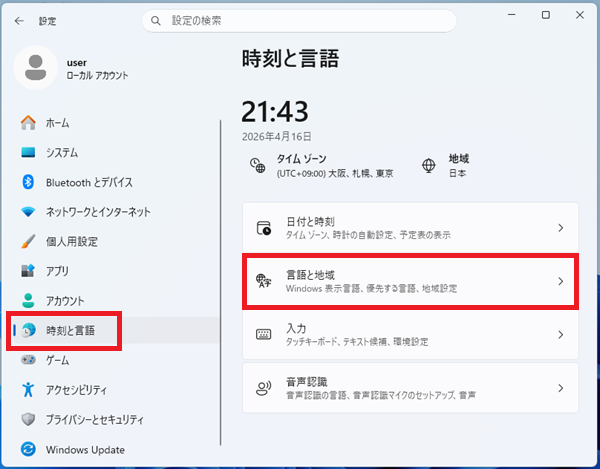600x469 pixels.
Task: Click the Windows Update sync icon
Action: [x=28, y=449]
